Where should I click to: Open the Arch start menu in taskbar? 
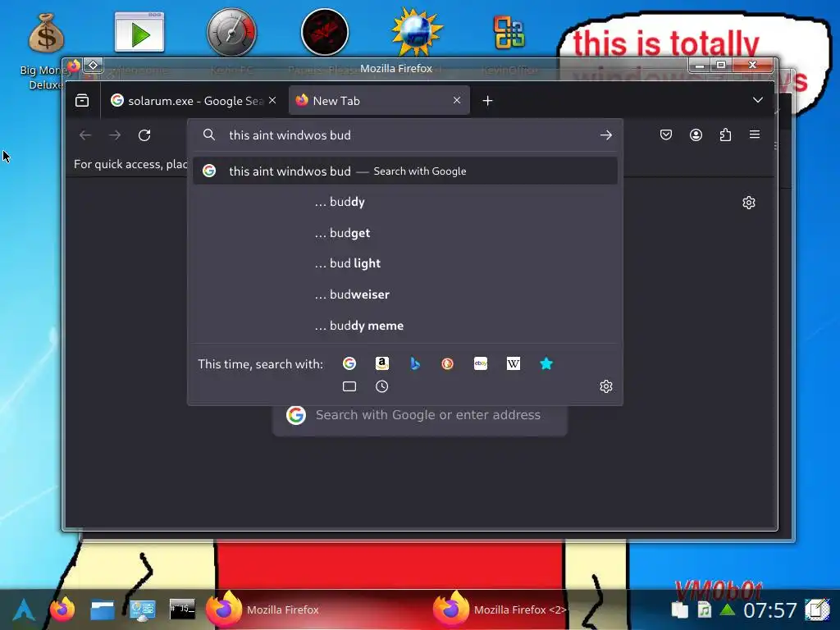tap(24, 609)
